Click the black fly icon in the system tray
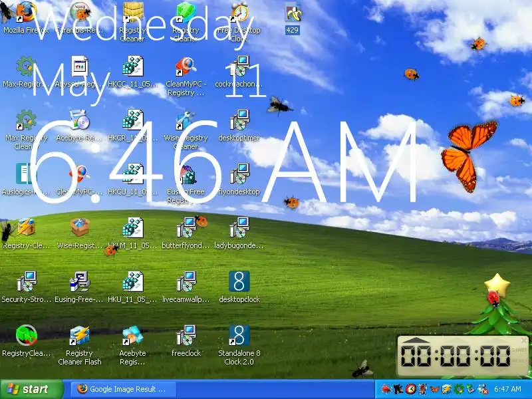Viewport: 532px width, 399px height. 398,389
